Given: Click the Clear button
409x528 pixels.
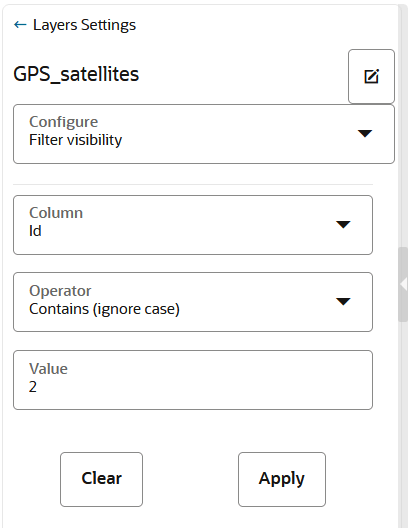Looking at the screenshot, I should coord(101,479).
